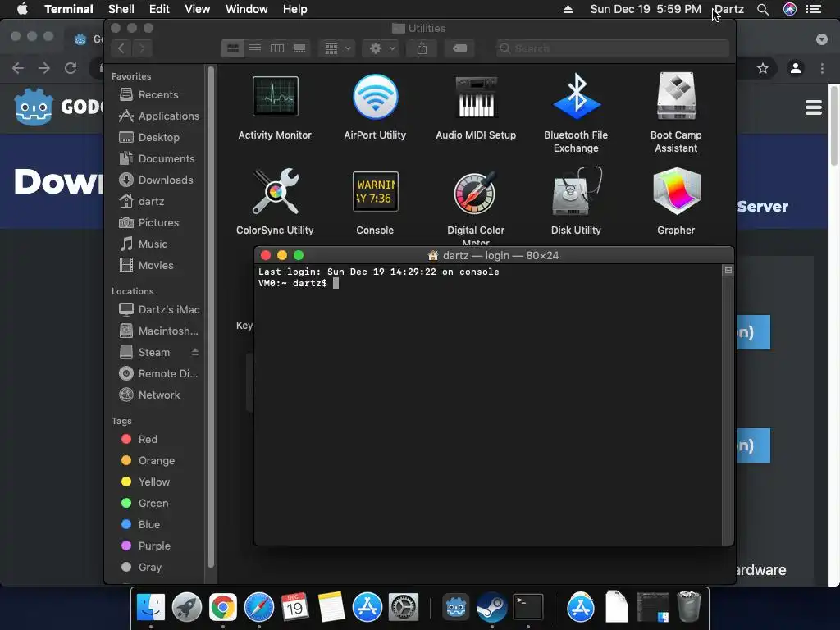Open Boot Camp Assistant icon
The width and height of the screenshot is (840, 630).
[x=676, y=97]
